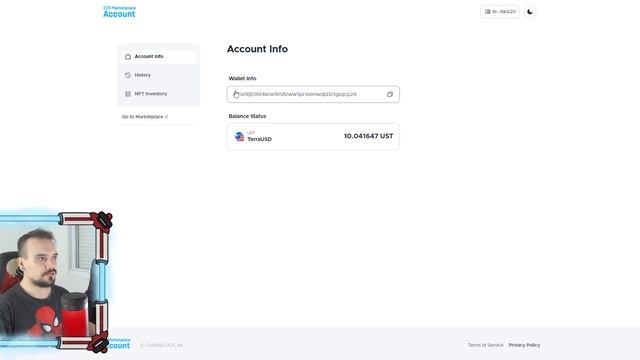The width and height of the screenshot is (640, 360).
Task: Open the connected wallet button in the header
Action: pos(500,12)
